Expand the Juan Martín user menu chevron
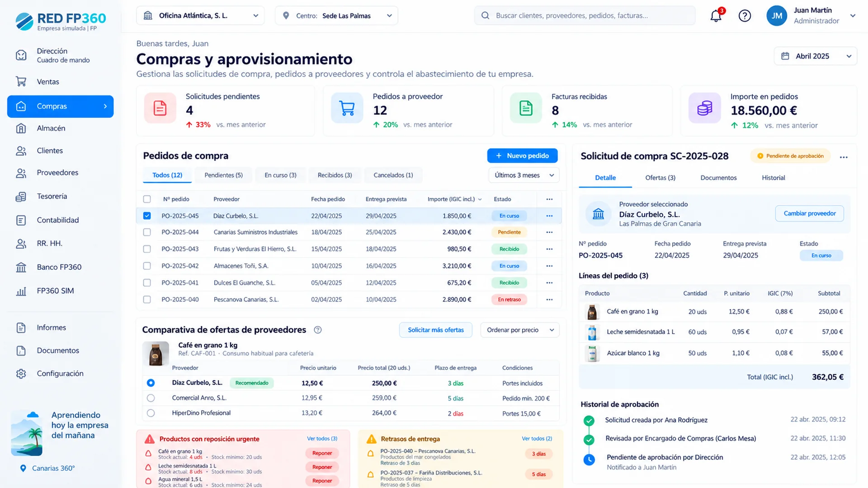Image resolution: width=868 pixels, height=488 pixels. pos(853,16)
